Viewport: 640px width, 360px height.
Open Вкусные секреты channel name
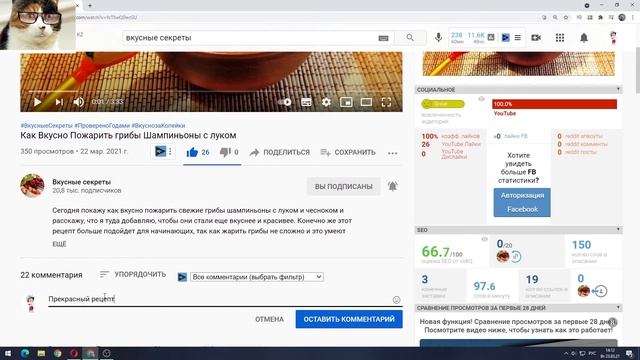pyautogui.click(x=81, y=182)
